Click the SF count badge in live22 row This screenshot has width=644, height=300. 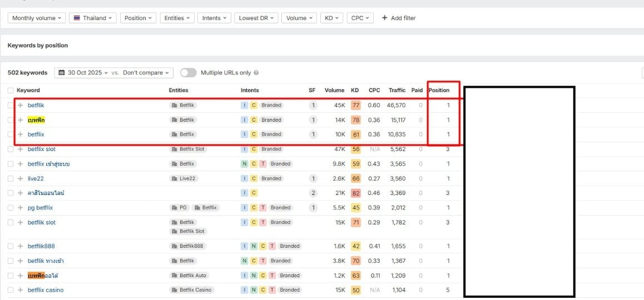click(313, 178)
